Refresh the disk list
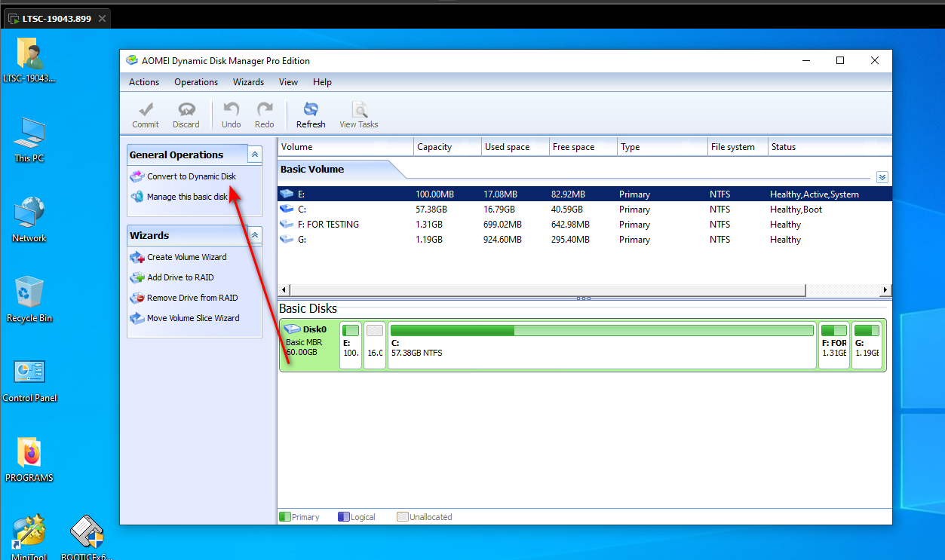 [311, 115]
